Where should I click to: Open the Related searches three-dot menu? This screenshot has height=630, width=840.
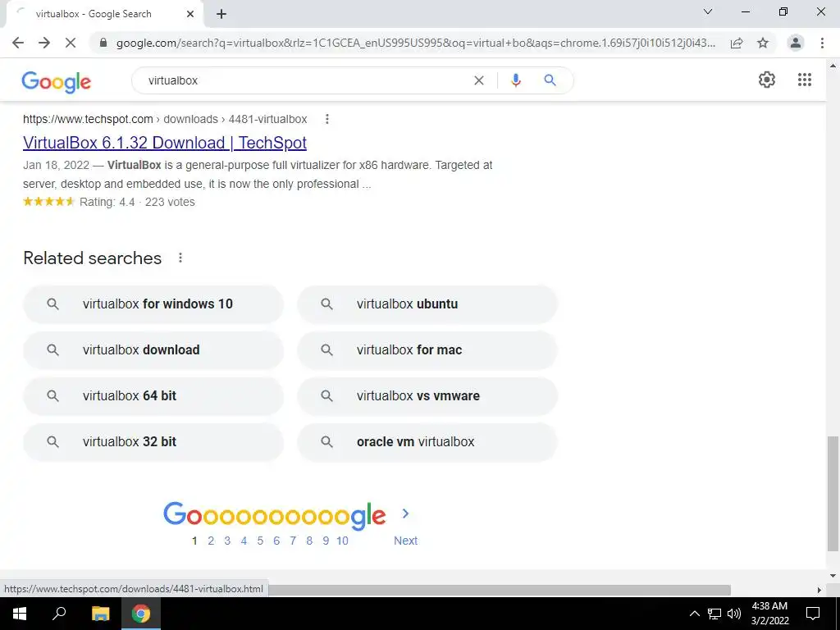pos(180,258)
